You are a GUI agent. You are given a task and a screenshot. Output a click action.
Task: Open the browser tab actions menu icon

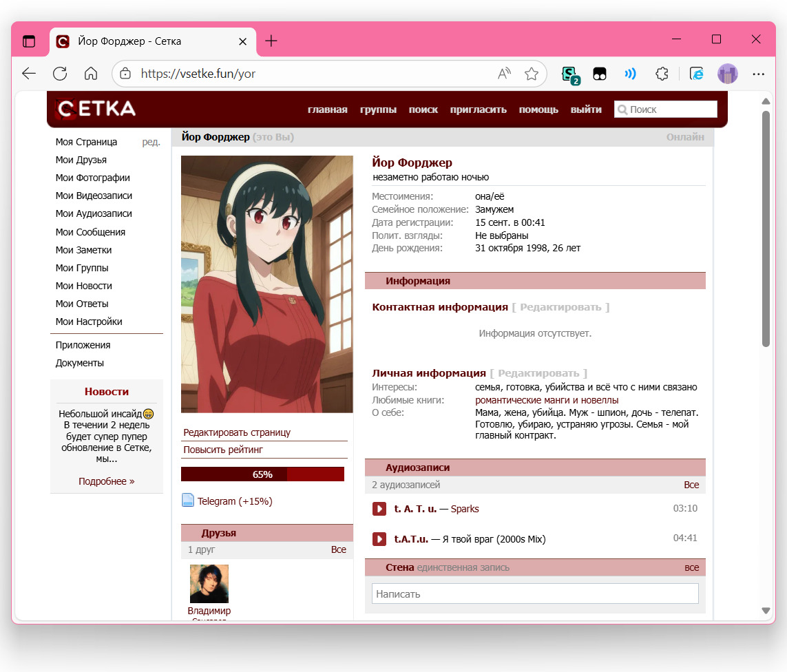coord(29,41)
